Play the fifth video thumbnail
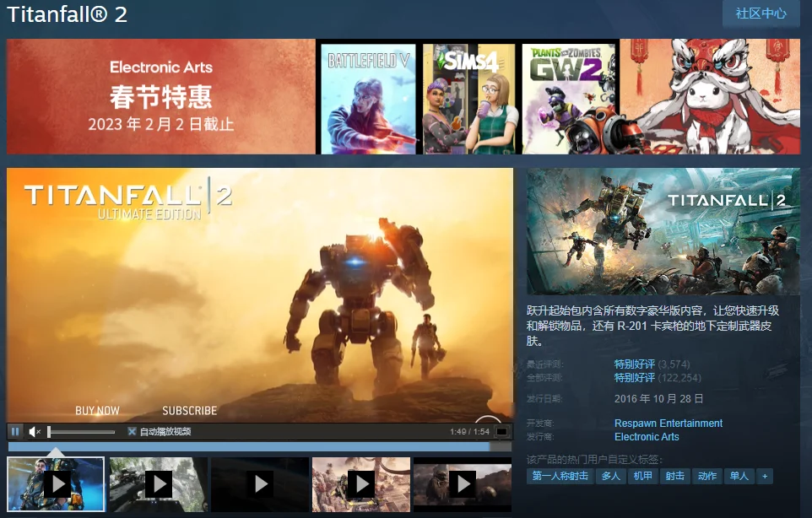 [x=462, y=483]
